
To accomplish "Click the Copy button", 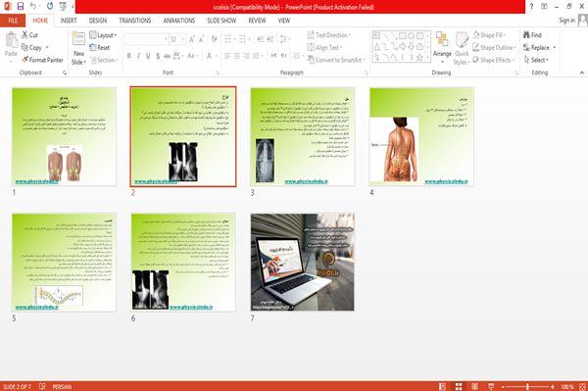I will point(31,48).
